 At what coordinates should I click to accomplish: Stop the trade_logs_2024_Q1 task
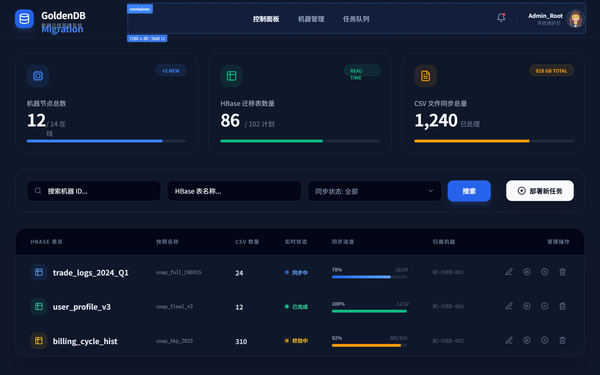pos(545,272)
